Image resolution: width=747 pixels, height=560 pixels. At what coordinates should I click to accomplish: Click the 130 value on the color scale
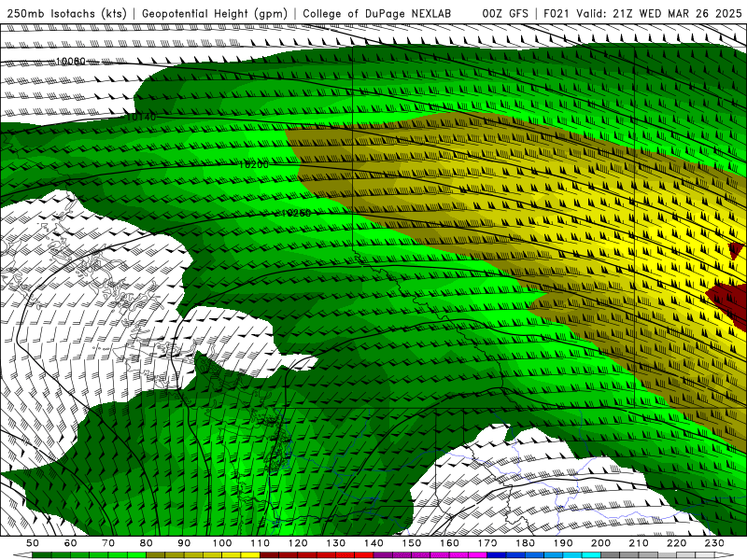coord(336,543)
